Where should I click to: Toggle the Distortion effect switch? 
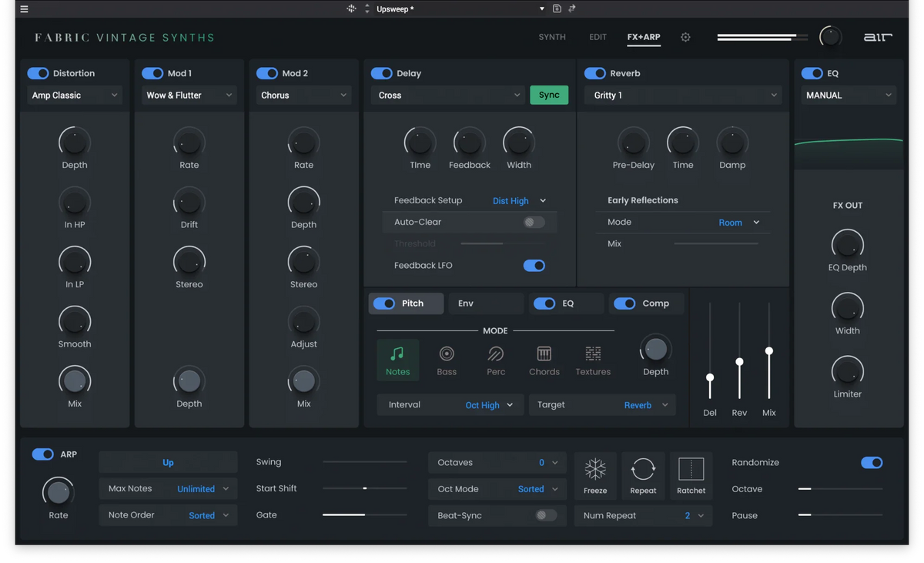pyautogui.click(x=38, y=73)
